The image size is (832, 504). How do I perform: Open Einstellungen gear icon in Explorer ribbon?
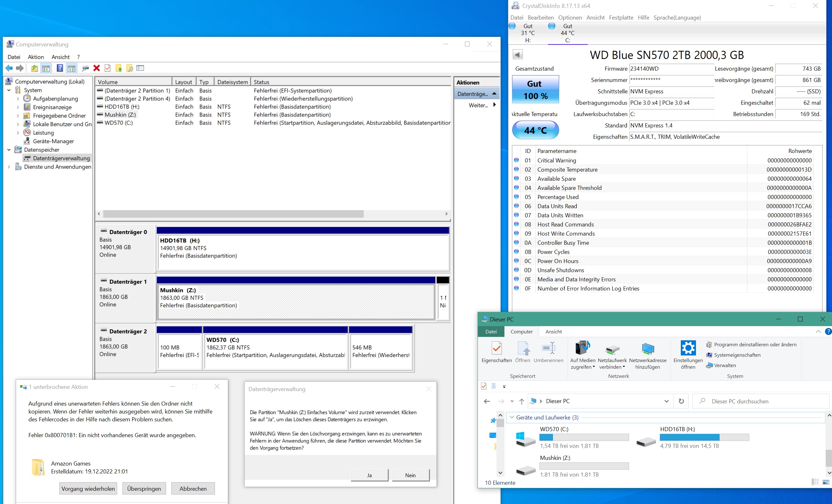(x=688, y=348)
